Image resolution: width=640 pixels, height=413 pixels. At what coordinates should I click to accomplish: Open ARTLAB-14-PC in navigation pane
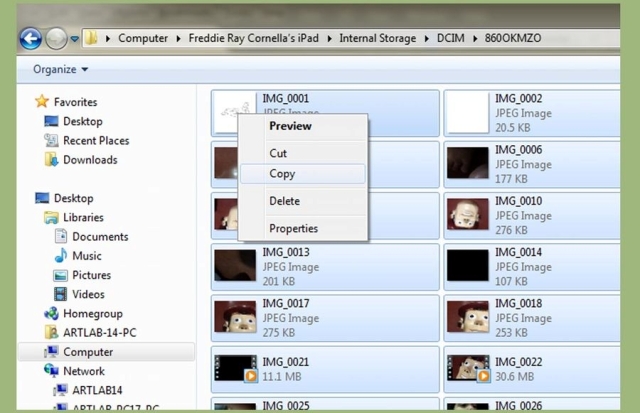pos(100,333)
